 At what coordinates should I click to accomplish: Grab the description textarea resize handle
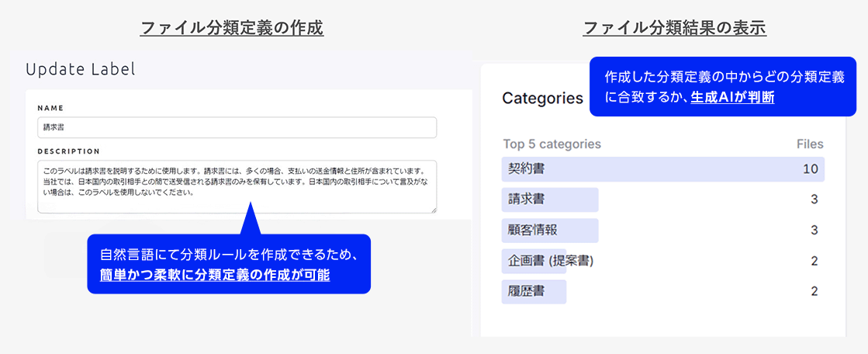click(433, 209)
